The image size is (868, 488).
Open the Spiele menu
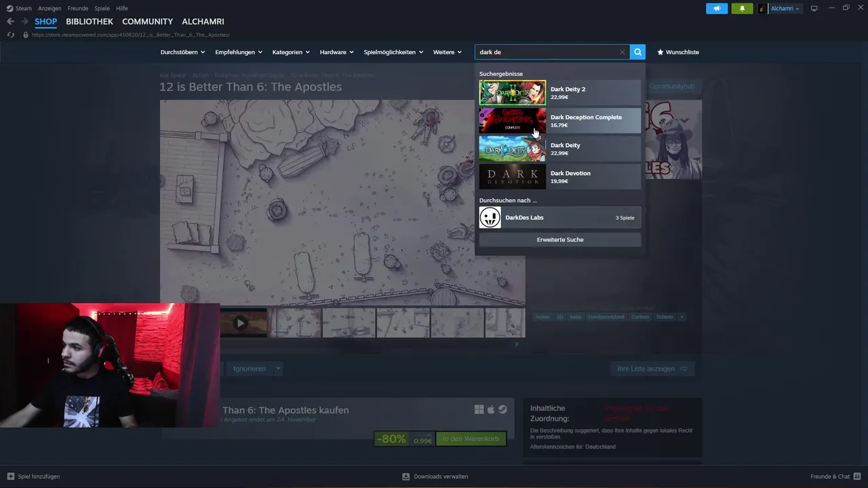tap(102, 8)
